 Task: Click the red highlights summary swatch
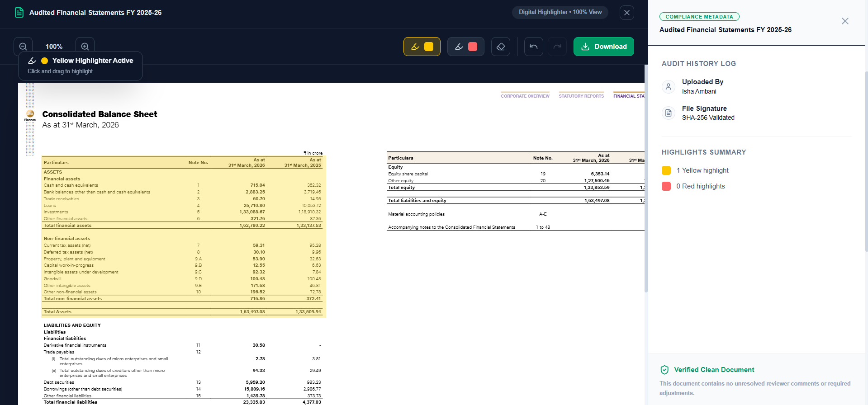click(666, 186)
